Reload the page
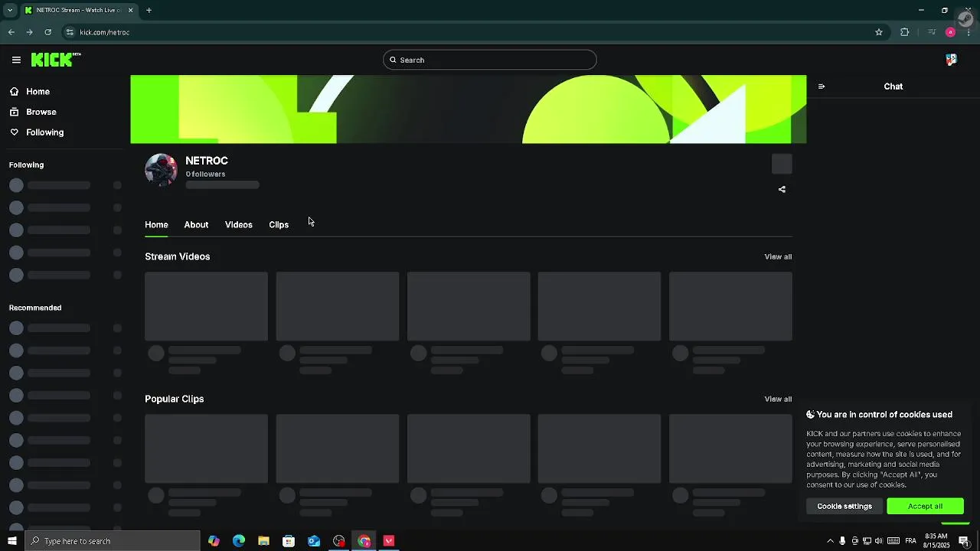This screenshot has height=551, width=980. 47,32
